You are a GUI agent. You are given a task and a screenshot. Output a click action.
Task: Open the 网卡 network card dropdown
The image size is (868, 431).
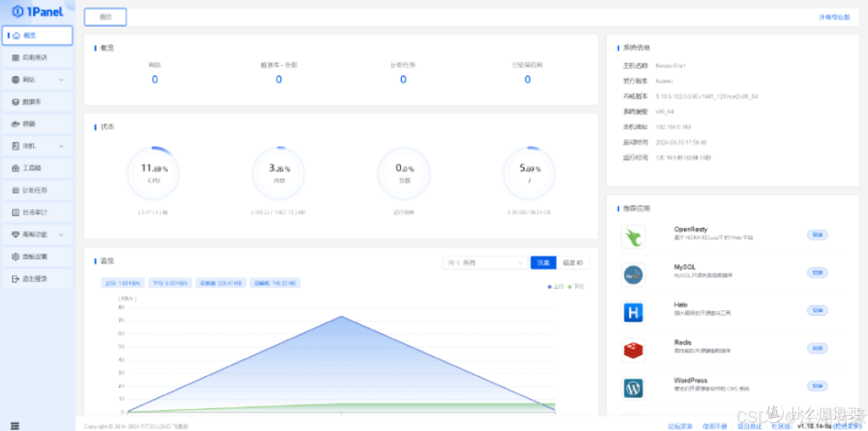coord(485,263)
